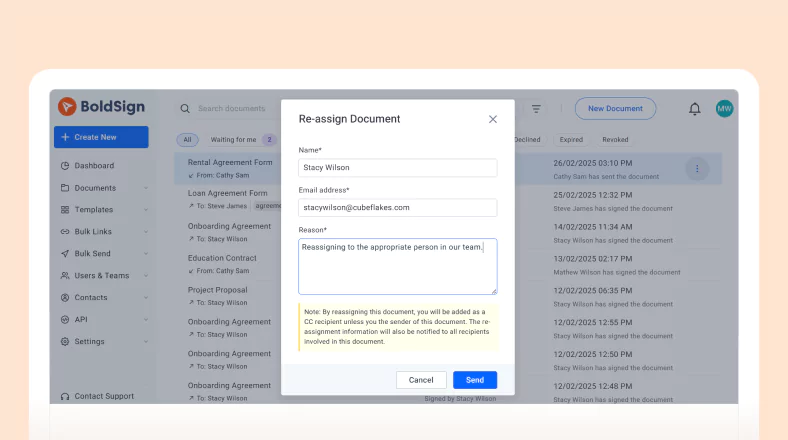
Task: Click the Documents folder icon
Action: point(65,188)
